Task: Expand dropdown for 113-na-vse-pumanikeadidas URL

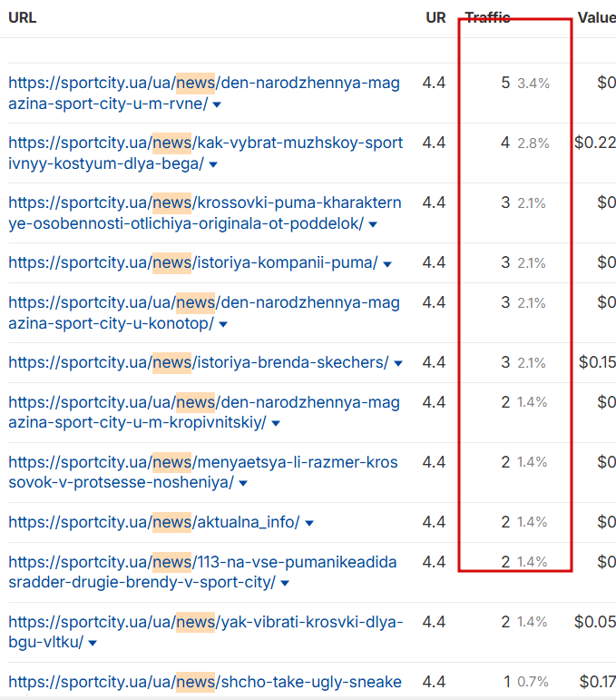Action: [285, 584]
